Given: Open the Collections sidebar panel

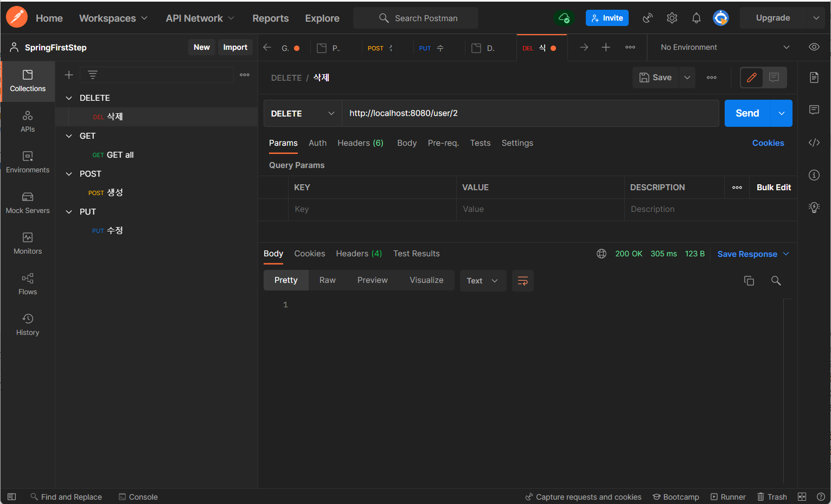Looking at the screenshot, I should tap(28, 81).
